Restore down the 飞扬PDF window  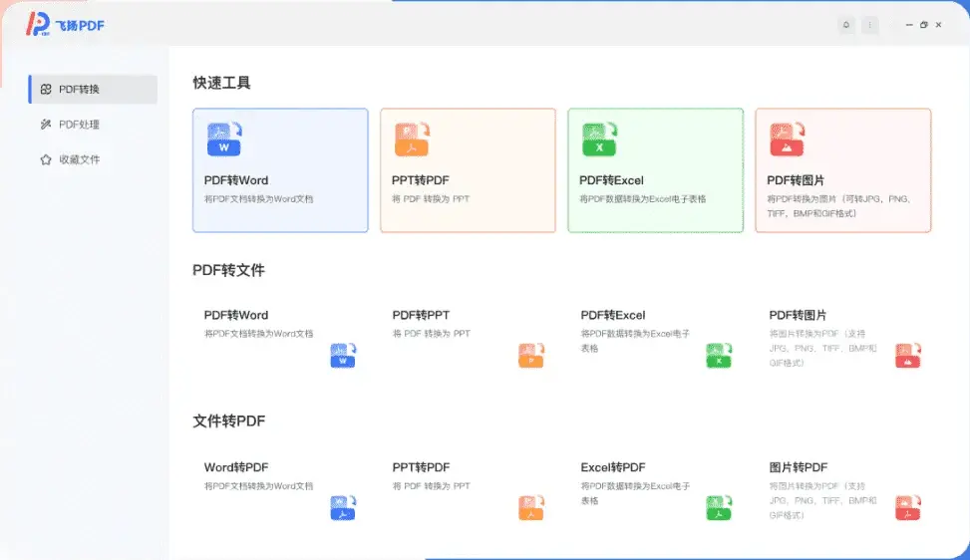923,25
